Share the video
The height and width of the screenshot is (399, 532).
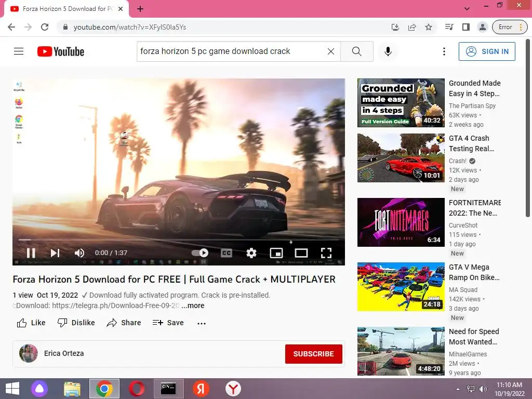tap(124, 323)
